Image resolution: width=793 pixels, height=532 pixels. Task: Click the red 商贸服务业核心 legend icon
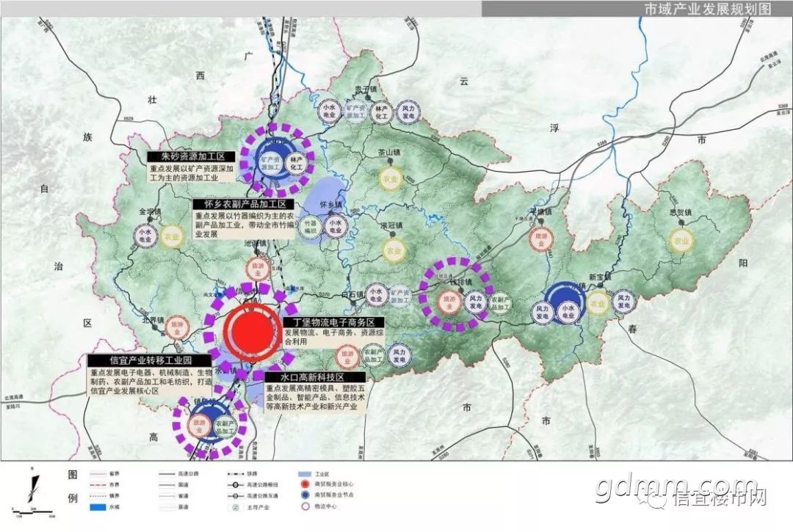(305, 484)
